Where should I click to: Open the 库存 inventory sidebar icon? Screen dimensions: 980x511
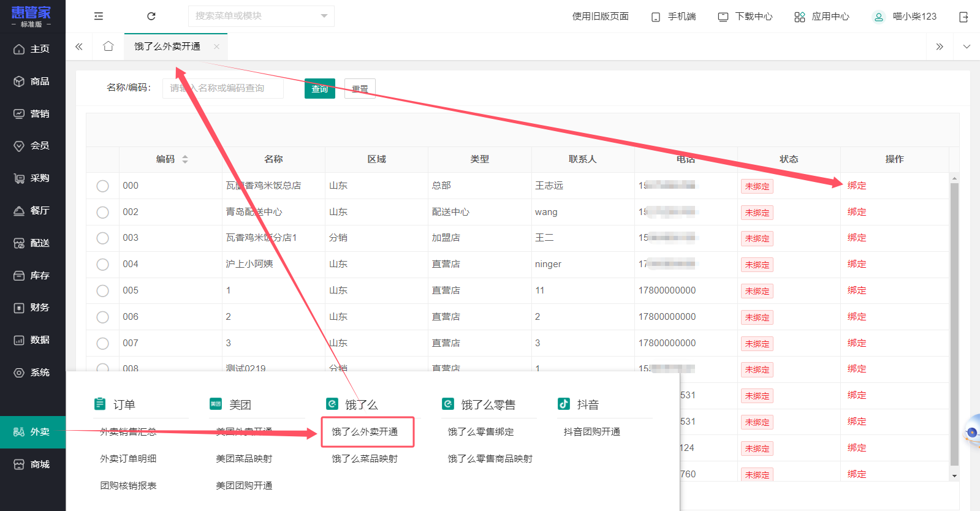(19, 276)
